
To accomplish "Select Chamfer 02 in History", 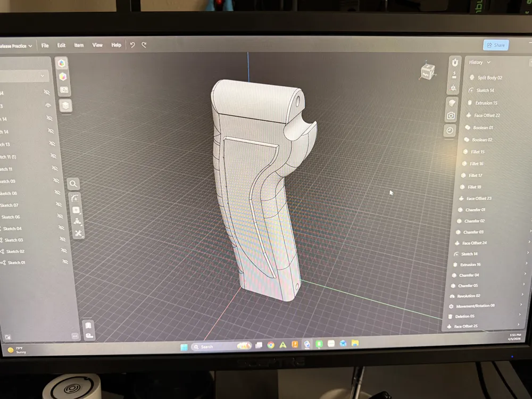I will tap(471, 221).
